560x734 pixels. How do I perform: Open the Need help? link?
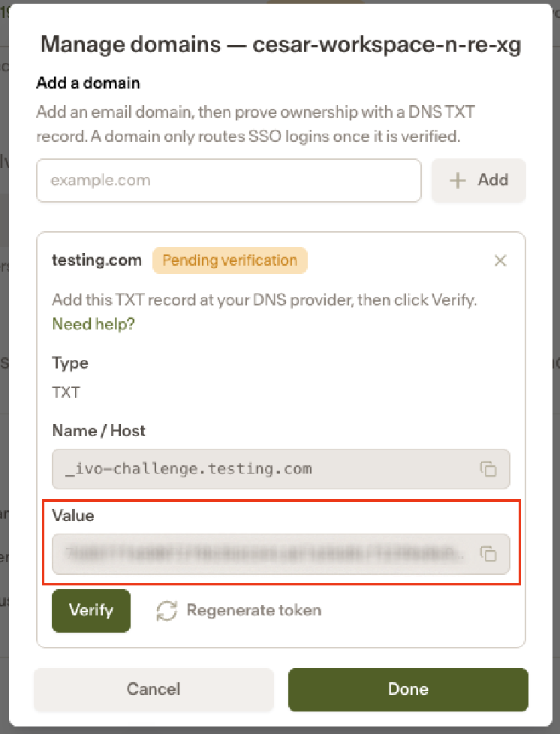[93, 323]
